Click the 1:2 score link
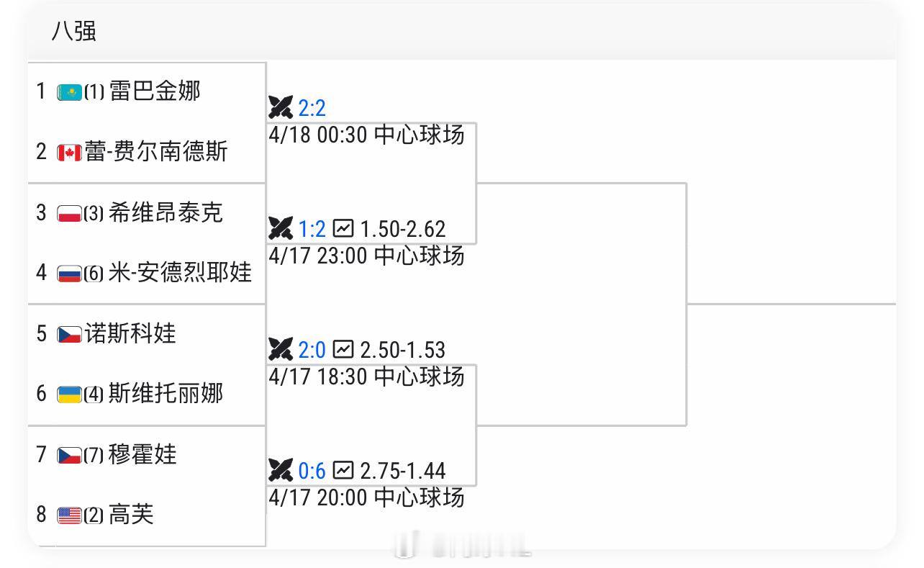Image resolution: width=924 pixels, height=568 pixels. pos(312,229)
